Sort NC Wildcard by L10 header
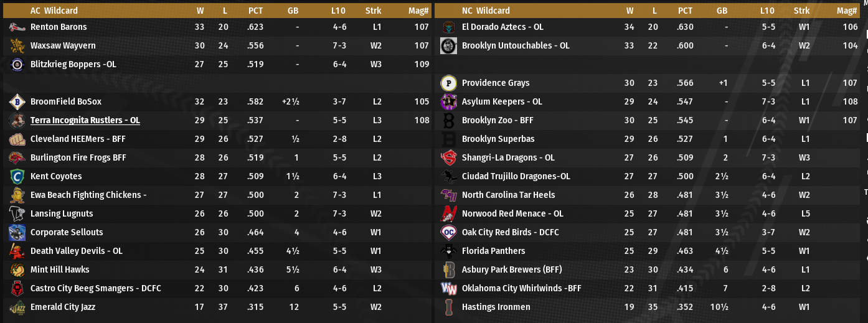This screenshot has width=868, height=323. [x=767, y=11]
